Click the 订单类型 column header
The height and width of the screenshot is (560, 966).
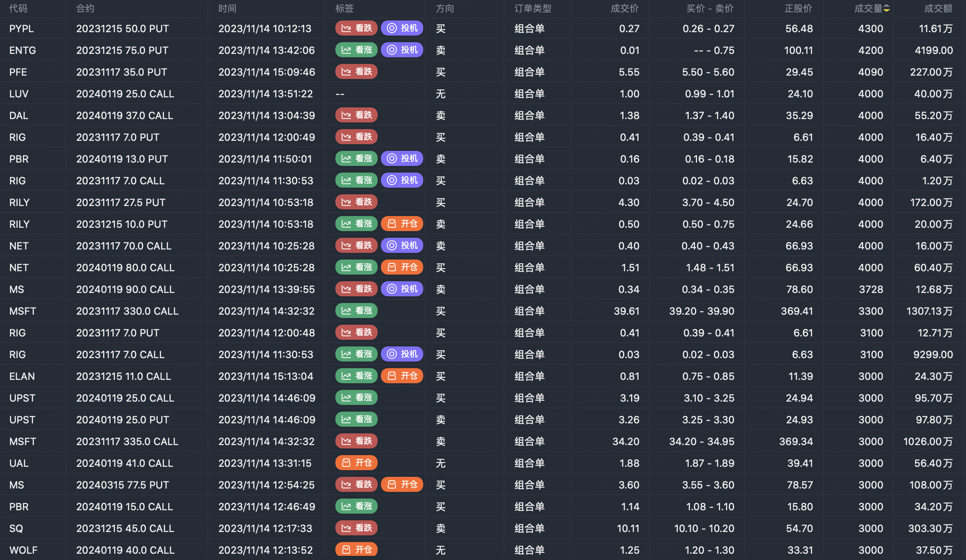click(x=533, y=8)
